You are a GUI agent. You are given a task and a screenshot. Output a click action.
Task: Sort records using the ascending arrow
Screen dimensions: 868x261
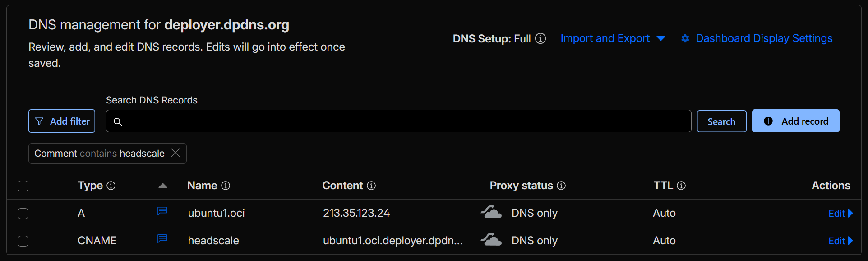click(163, 186)
